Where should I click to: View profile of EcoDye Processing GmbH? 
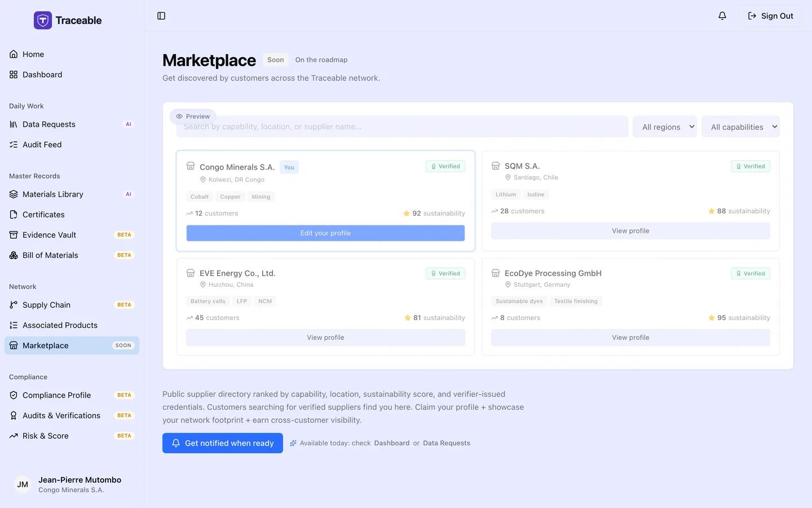(630, 338)
